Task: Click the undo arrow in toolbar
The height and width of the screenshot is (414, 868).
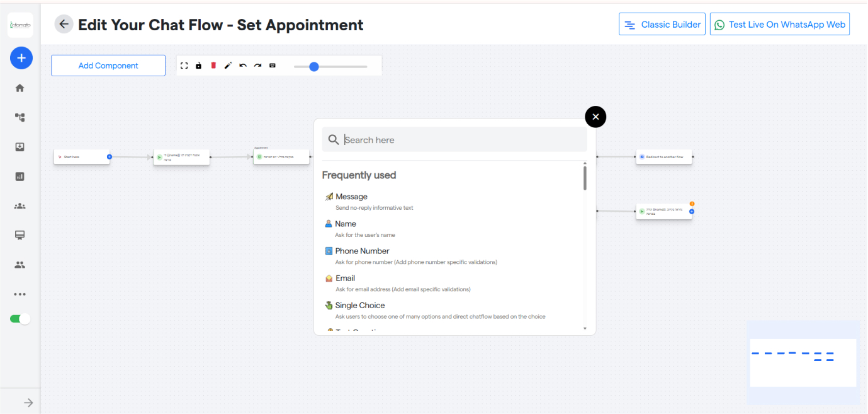Action: 243,66
